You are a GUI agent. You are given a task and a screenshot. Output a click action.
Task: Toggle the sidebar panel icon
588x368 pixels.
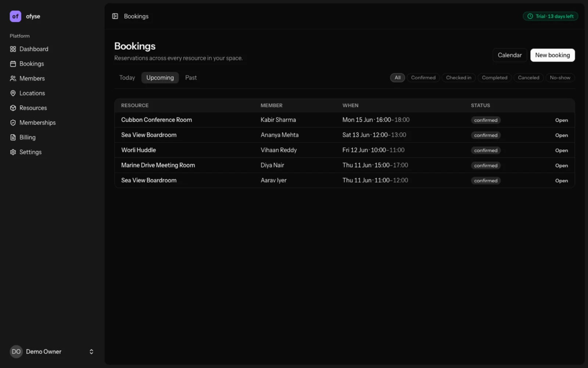coord(115,16)
